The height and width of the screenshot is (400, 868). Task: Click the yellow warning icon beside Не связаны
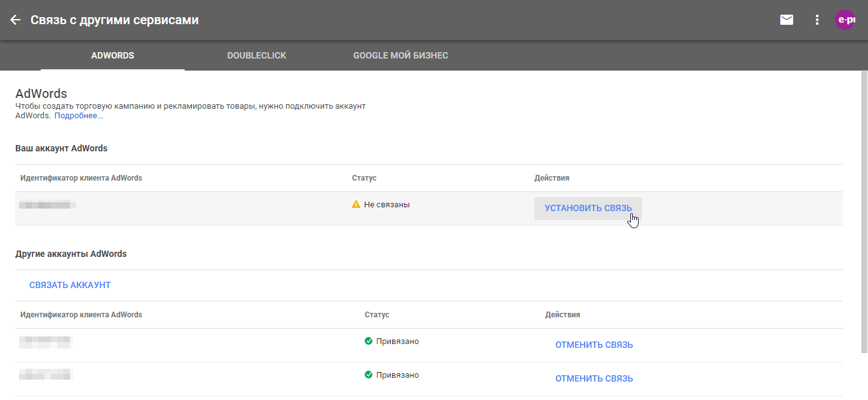point(356,205)
